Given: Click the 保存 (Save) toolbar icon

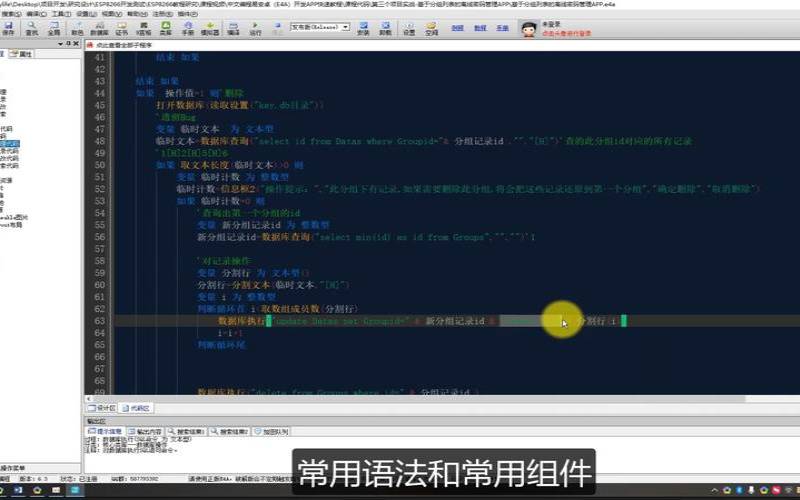Looking at the screenshot, I should (x=8, y=28).
